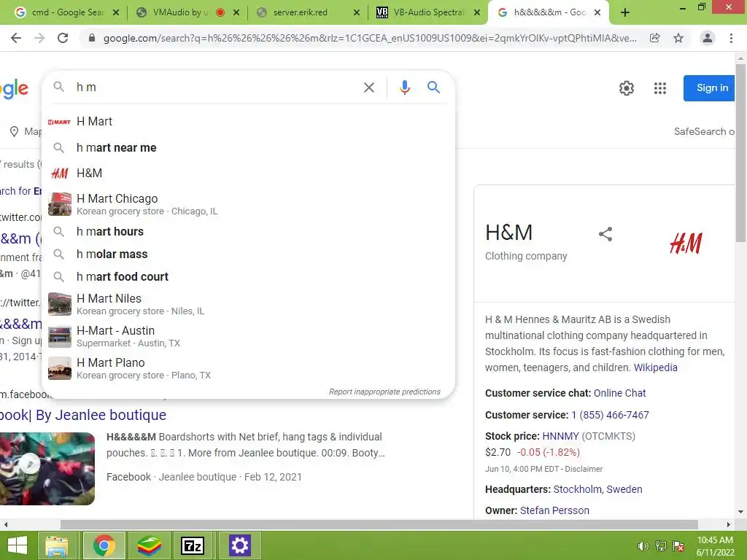Open the Wikipedia link for H&M

[655, 367]
